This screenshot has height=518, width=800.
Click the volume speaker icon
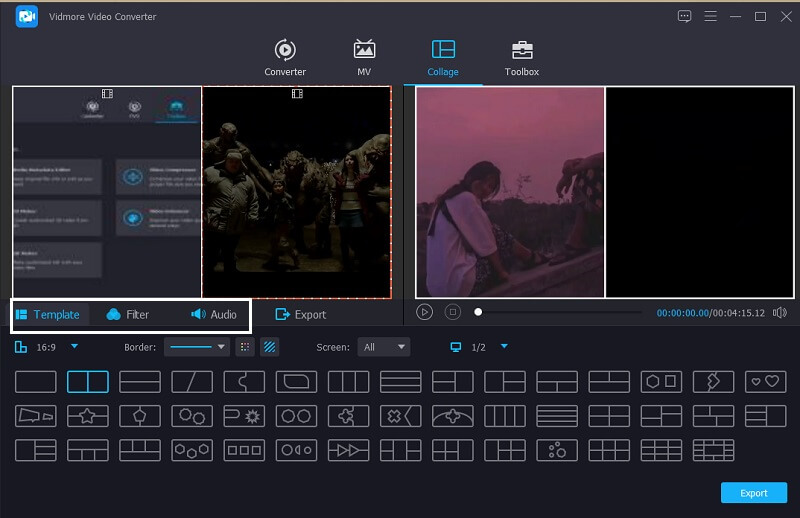coord(780,313)
